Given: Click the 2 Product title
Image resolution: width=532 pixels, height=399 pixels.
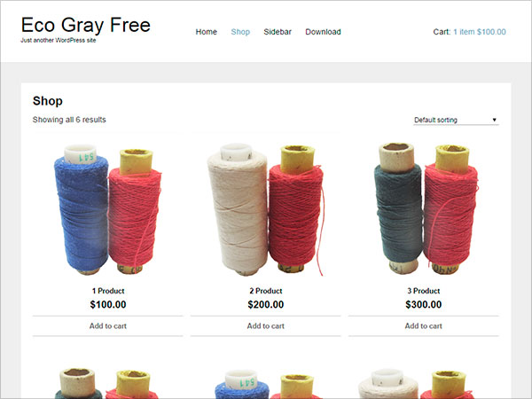Looking at the screenshot, I should (266, 291).
